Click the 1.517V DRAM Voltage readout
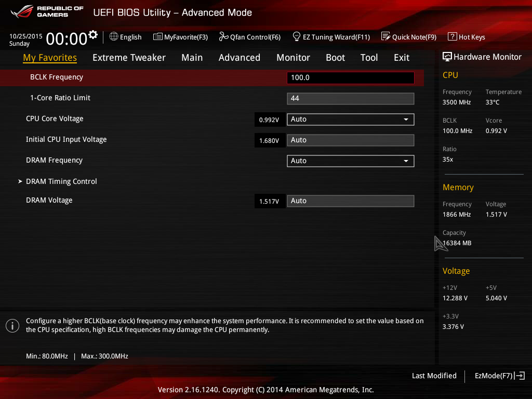The height and width of the screenshot is (399, 532). 269,201
